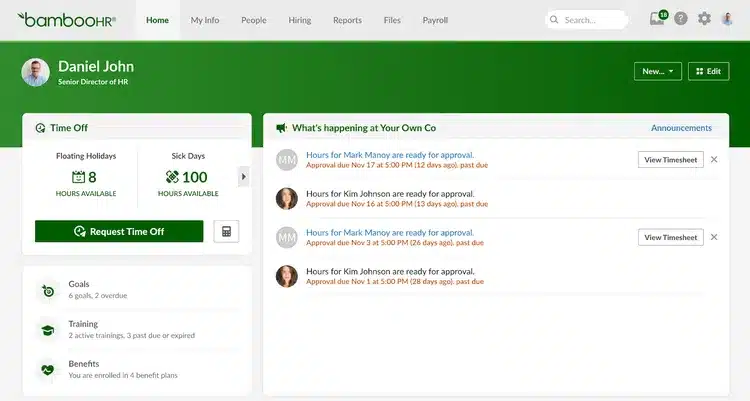Dismiss the Nov 3 Mark Manoy notification
750x401 pixels.
[x=714, y=237]
